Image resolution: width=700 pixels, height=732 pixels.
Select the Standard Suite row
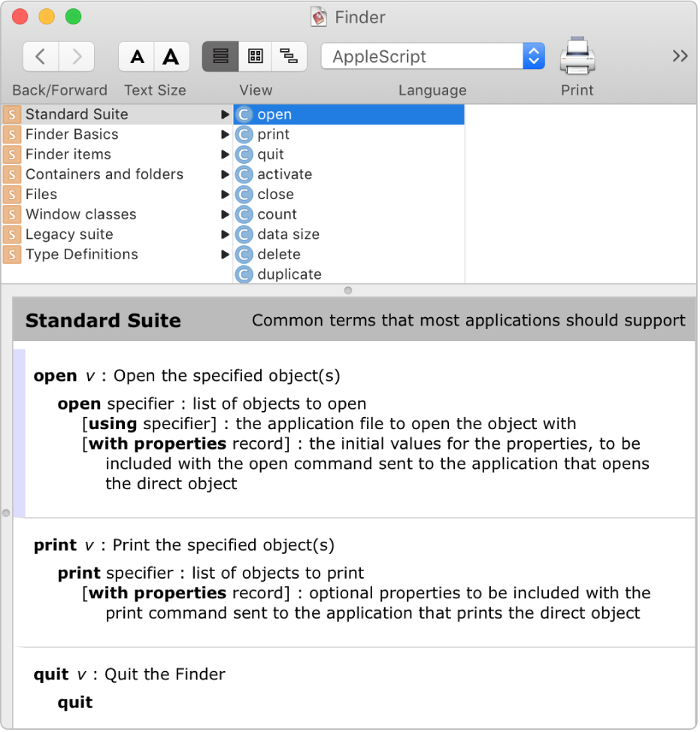[x=117, y=114]
